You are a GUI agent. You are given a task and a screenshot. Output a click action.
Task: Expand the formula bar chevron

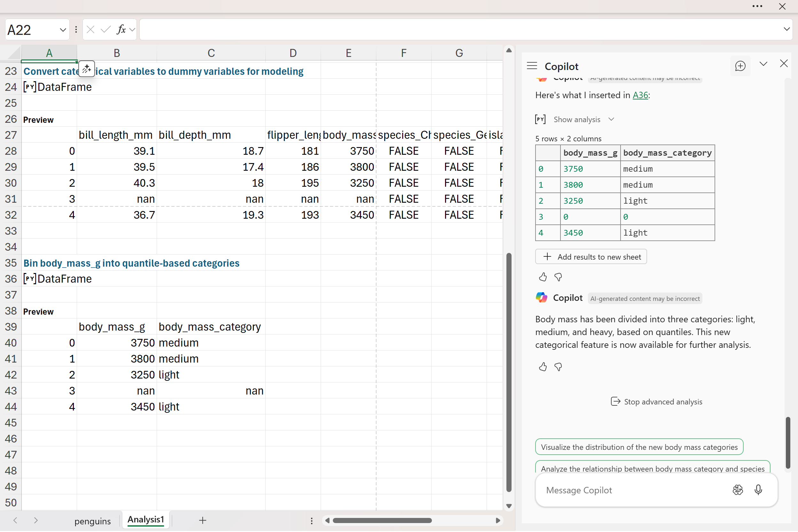click(786, 29)
